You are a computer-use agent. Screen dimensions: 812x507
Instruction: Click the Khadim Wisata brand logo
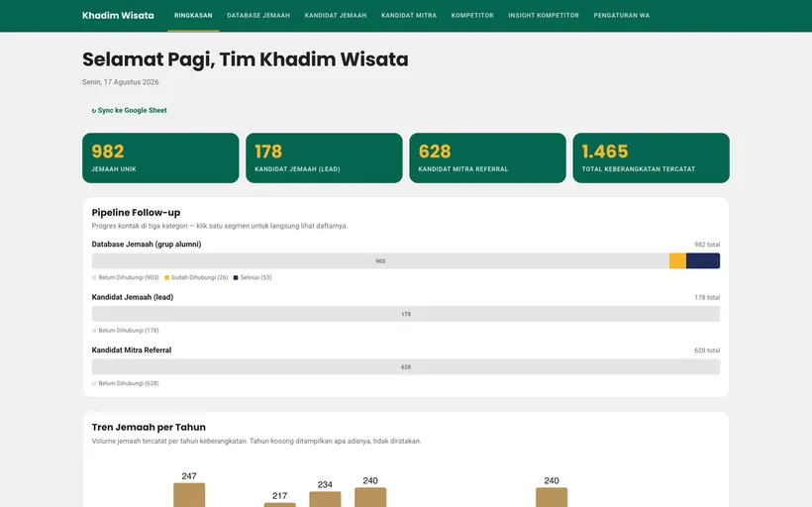pyautogui.click(x=118, y=16)
